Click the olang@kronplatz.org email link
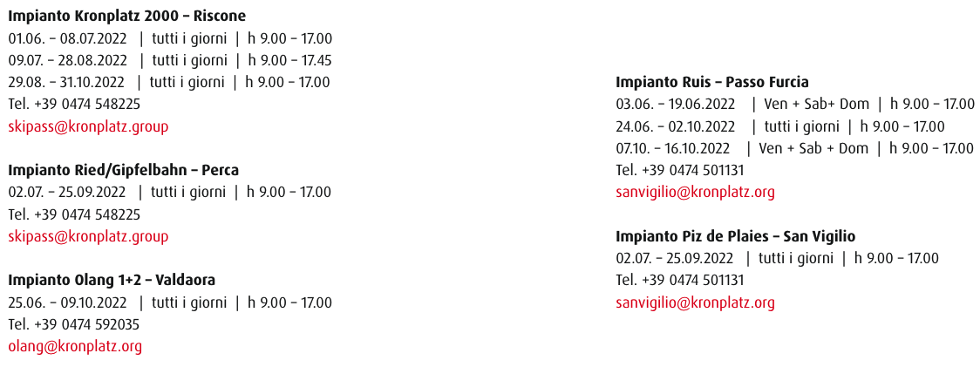Image resolution: width=980 pixels, height=367 pixels. [75, 346]
